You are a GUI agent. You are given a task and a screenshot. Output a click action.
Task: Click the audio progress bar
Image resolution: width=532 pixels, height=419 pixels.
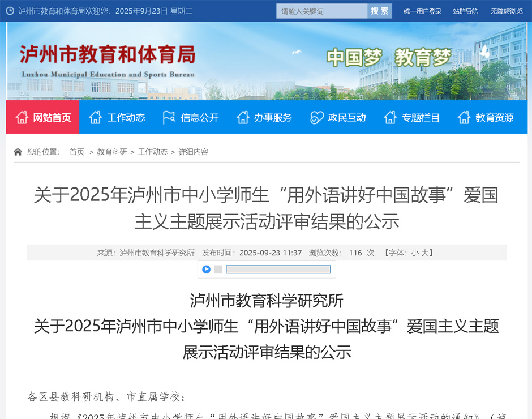click(x=278, y=270)
